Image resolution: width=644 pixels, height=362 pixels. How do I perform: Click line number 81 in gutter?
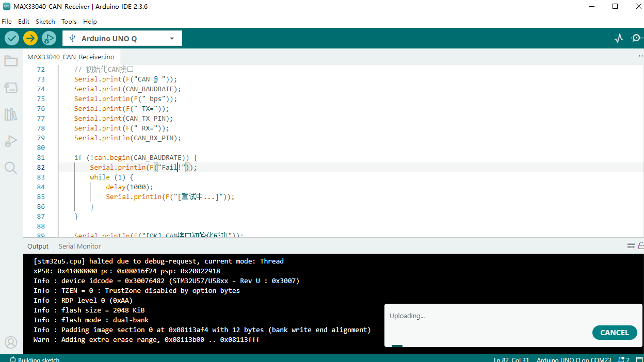click(41, 158)
